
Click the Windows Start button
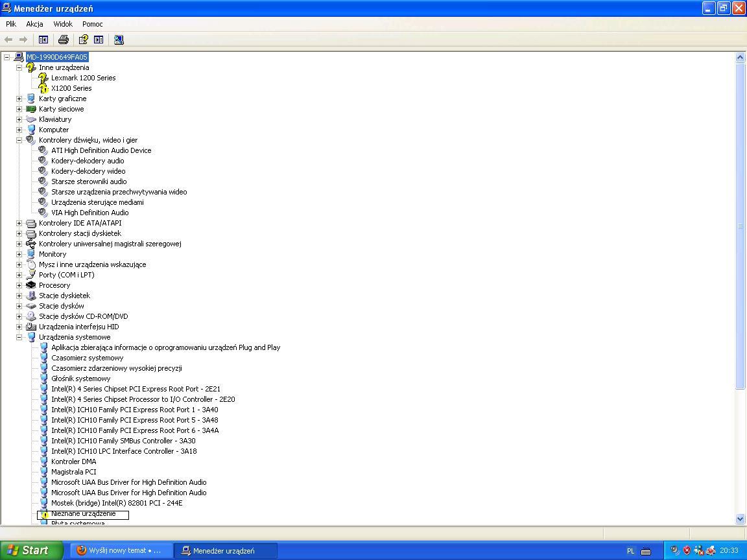[31, 550]
